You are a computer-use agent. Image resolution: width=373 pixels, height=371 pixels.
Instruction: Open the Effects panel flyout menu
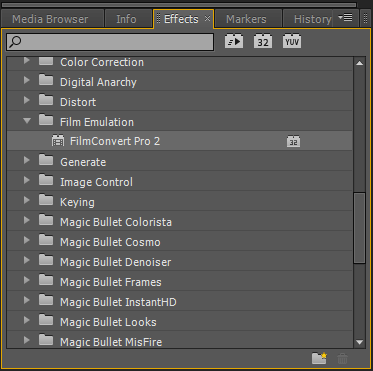(x=345, y=18)
